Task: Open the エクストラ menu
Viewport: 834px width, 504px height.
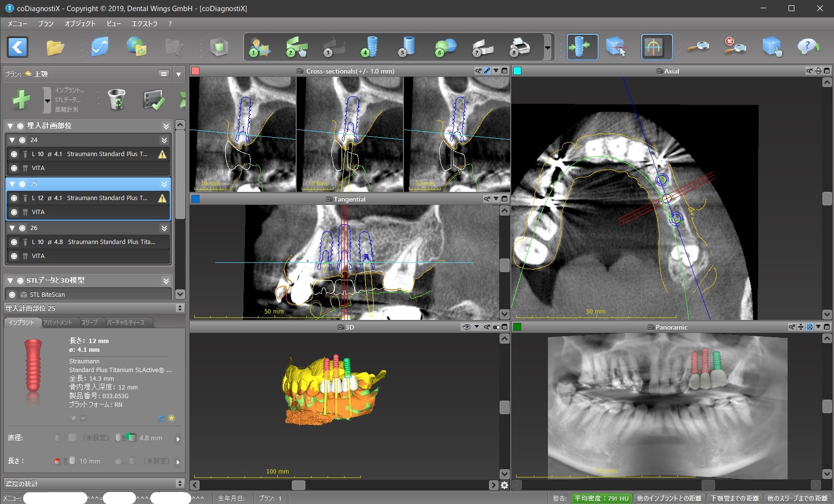Action: [x=144, y=23]
